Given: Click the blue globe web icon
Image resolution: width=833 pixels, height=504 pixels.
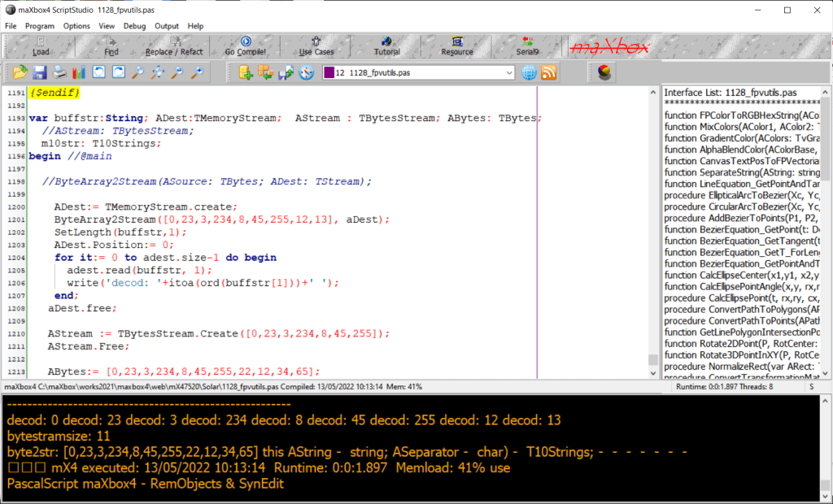Looking at the screenshot, I should click(x=530, y=73).
